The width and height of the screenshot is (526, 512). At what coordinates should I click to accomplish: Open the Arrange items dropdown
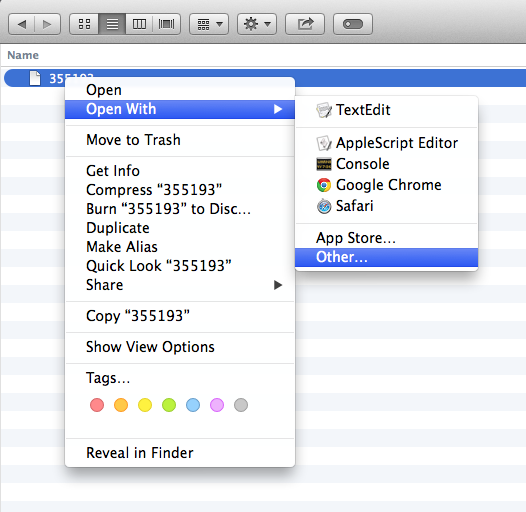point(209,24)
